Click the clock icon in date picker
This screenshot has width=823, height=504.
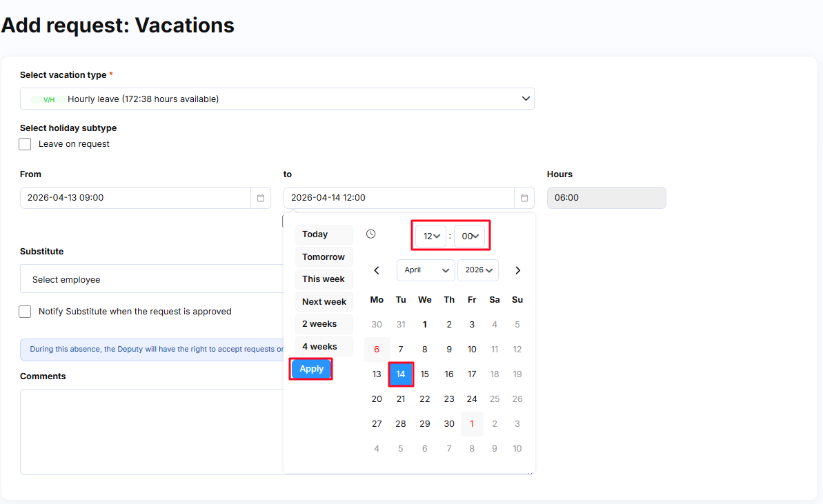click(x=371, y=234)
